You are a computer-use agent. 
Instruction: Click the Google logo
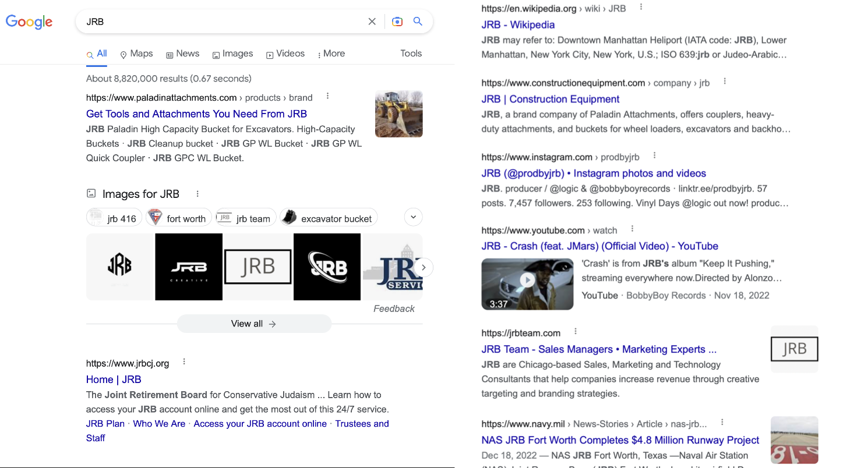[x=29, y=22]
